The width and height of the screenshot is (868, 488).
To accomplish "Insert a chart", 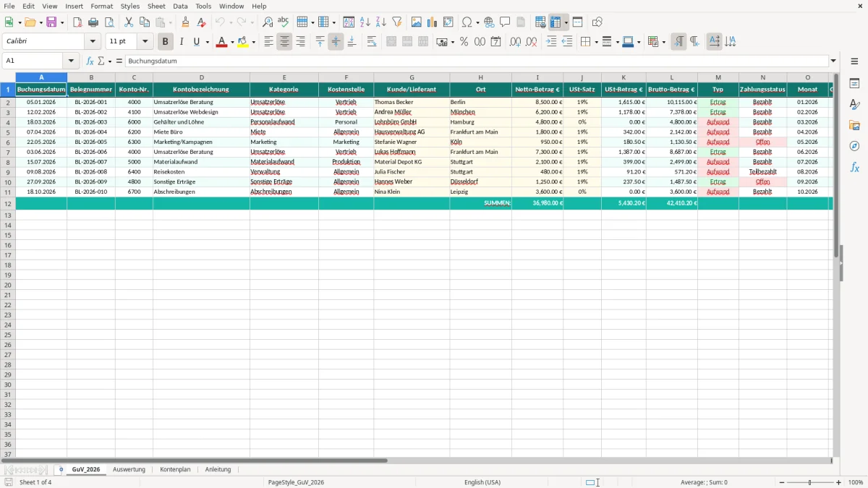I will point(432,22).
